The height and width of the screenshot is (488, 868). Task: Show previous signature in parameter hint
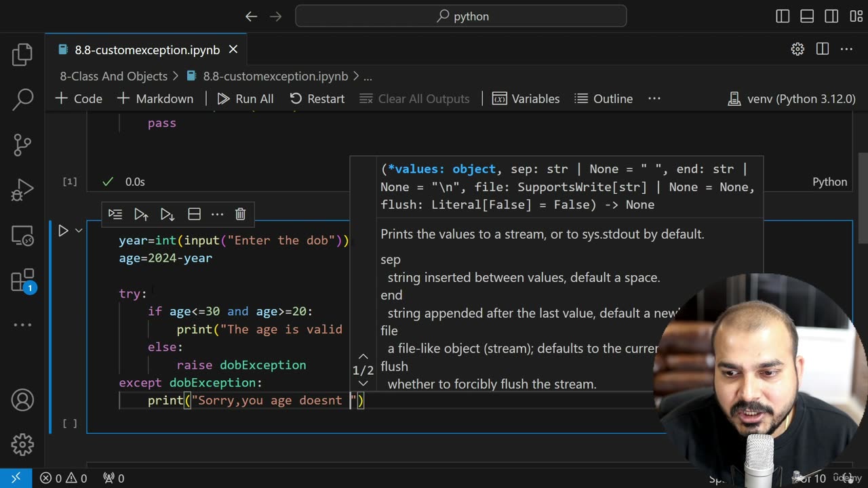[x=363, y=356]
